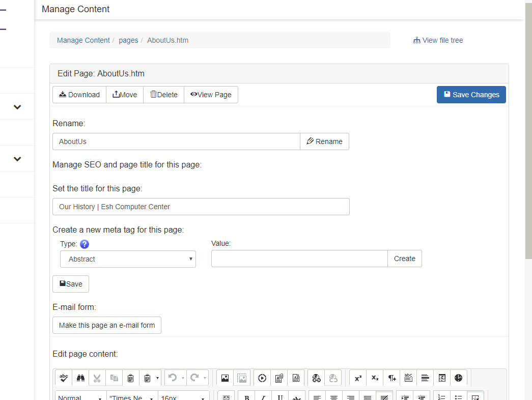Go to Manage Content breadcrumb link

[x=83, y=40]
